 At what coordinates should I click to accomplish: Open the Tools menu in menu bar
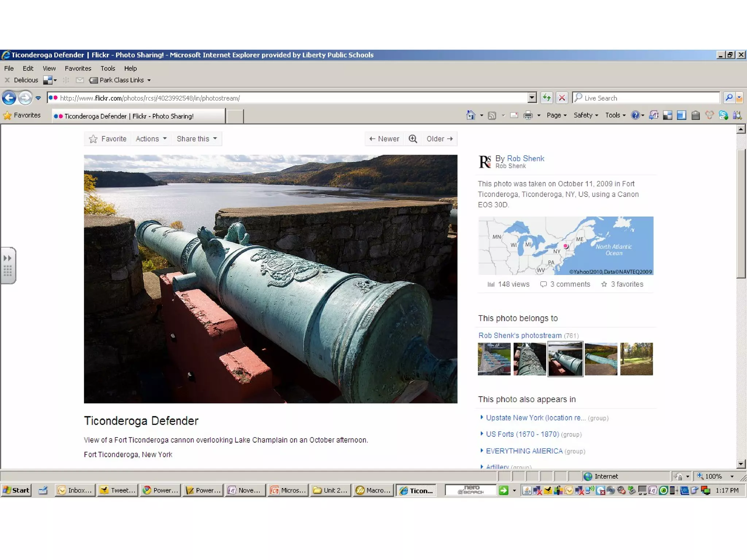point(108,69)
